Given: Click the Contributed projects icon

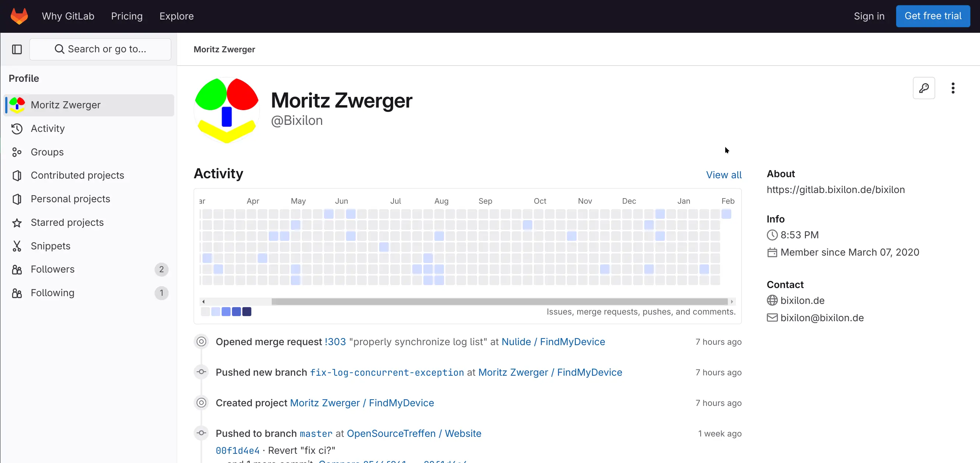Looking at the screenshot, I should 17,176.
